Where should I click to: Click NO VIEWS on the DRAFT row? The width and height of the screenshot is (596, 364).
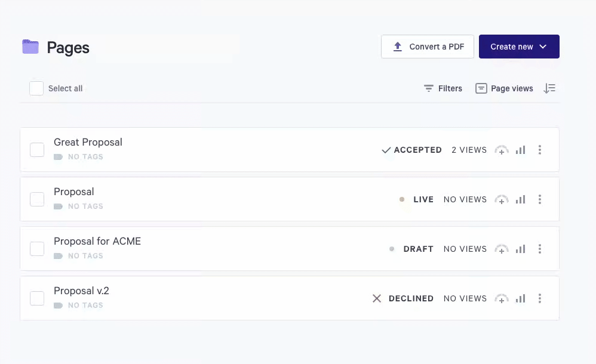coord(465,249)
